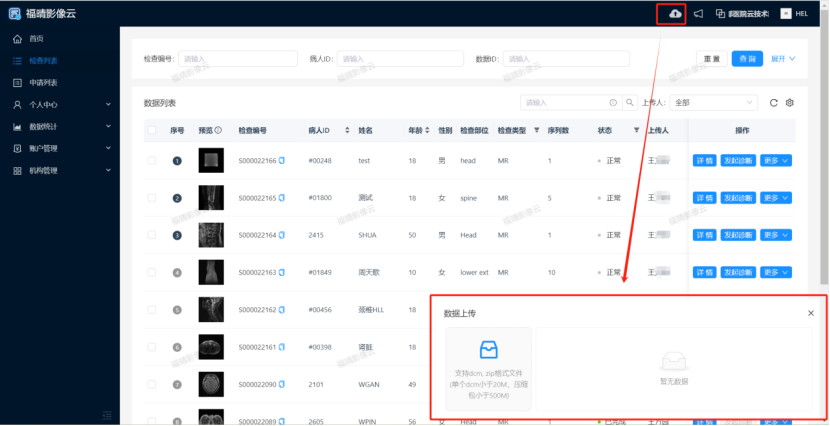
Task: Tick the checkbox for row 1
Action: pos(152,160)
